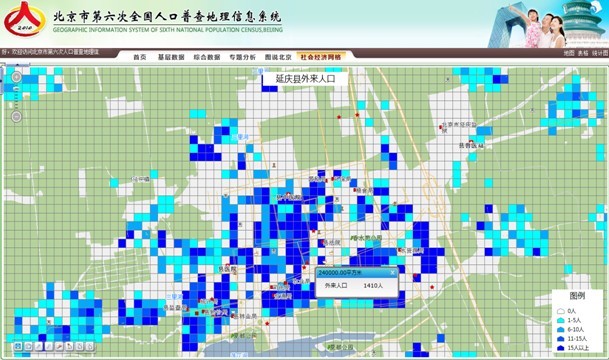Open the 首页 tab
609x360 pixels.
tap(140, 57)
